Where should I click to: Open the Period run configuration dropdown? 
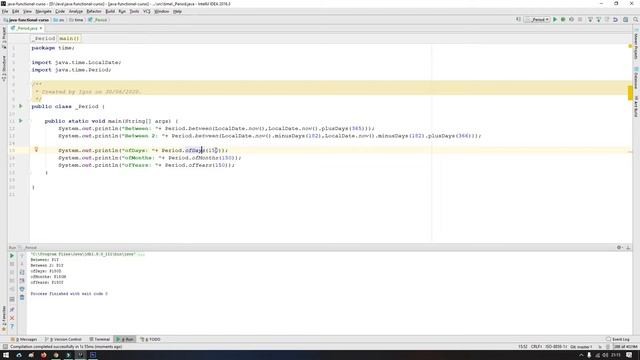pyautogui.click(x=537, y=20)
